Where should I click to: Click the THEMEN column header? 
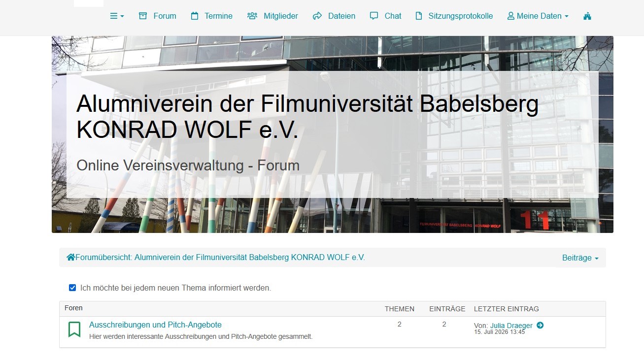[400, 309]
